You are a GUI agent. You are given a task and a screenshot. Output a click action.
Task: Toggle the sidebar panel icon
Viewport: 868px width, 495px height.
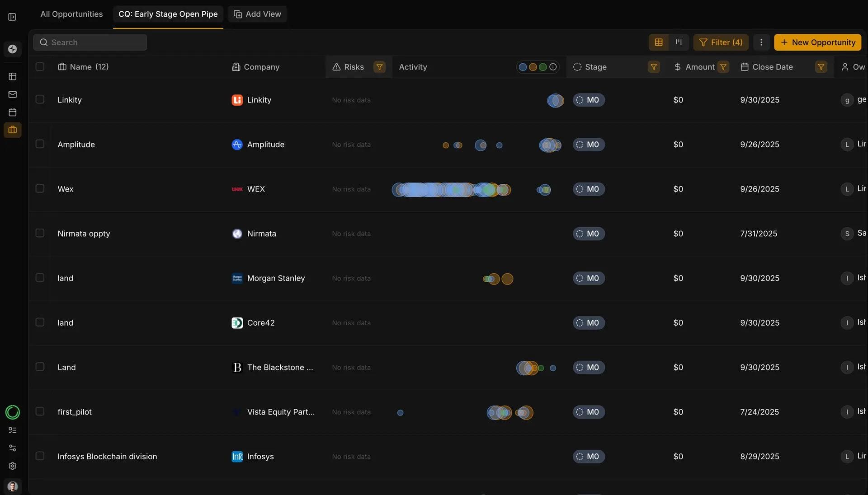[12, 17]
